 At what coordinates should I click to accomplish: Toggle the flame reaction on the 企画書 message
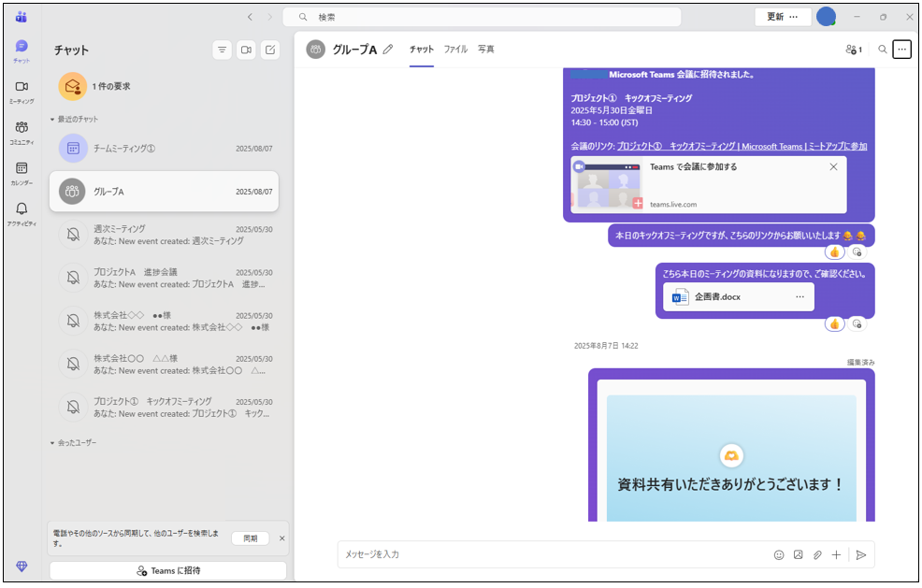(x=835, y=323)
